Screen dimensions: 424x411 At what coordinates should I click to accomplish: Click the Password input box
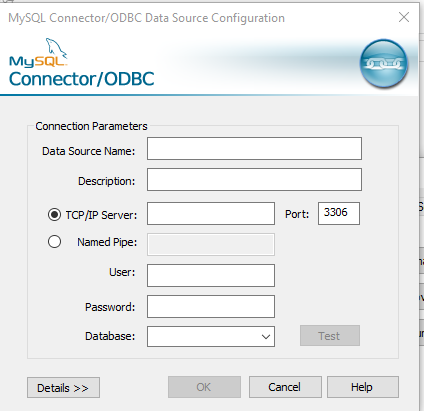[x=211, y=306]
